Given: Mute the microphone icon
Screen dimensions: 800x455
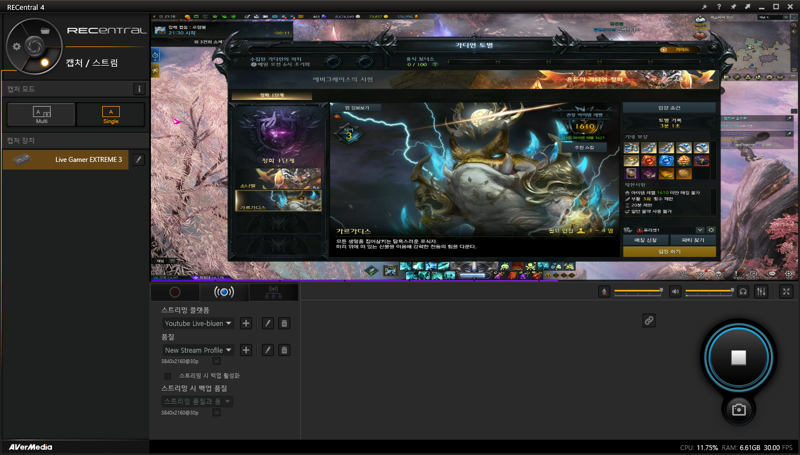Looking at the screenshot, I should pos(604,292).
